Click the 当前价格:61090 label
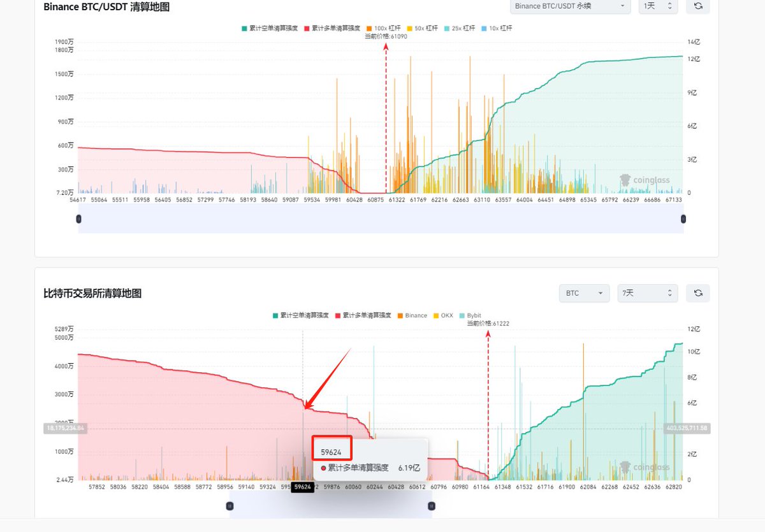The width and height of the screenshot is (765, 532). [386, 36]
